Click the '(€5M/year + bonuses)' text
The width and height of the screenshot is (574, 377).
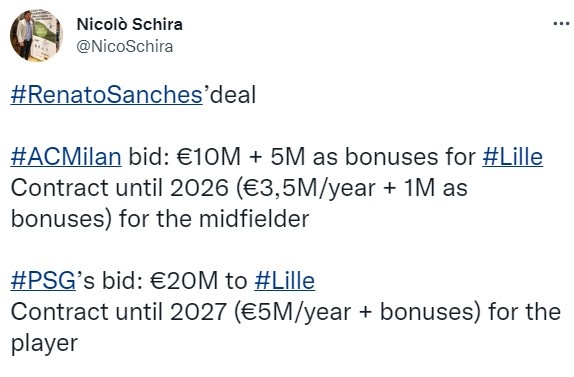click(357, 312)
